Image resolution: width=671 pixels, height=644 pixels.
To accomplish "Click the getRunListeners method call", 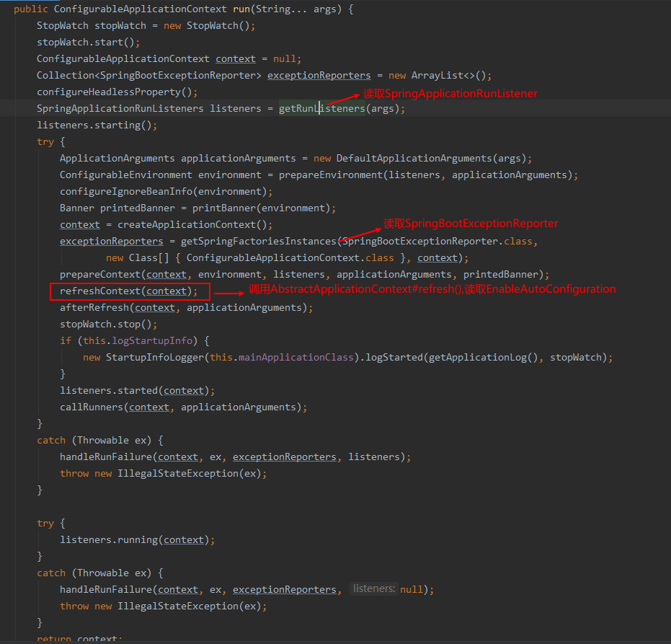I will pos(321,109).
